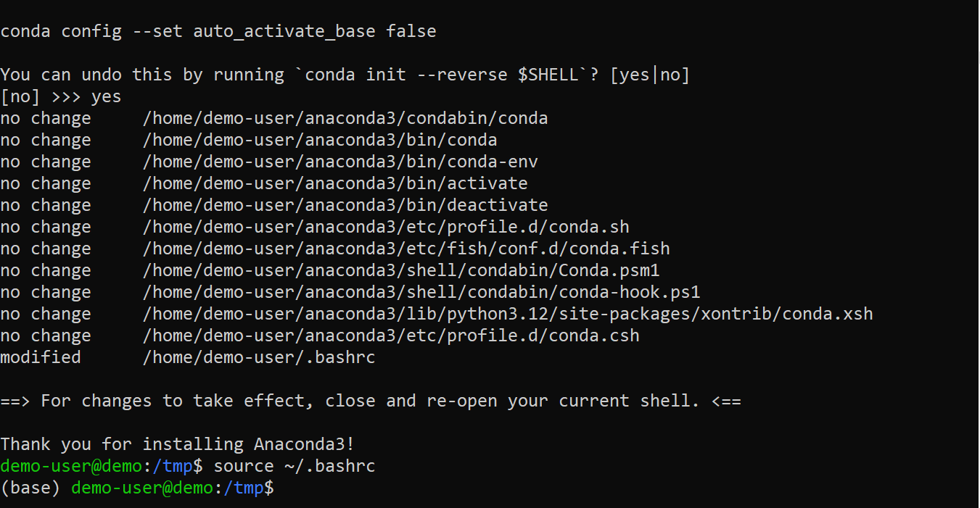Screen dimensions: 980x508
Task: Click the Conda.psm1 file path
Action: (401, 270)
